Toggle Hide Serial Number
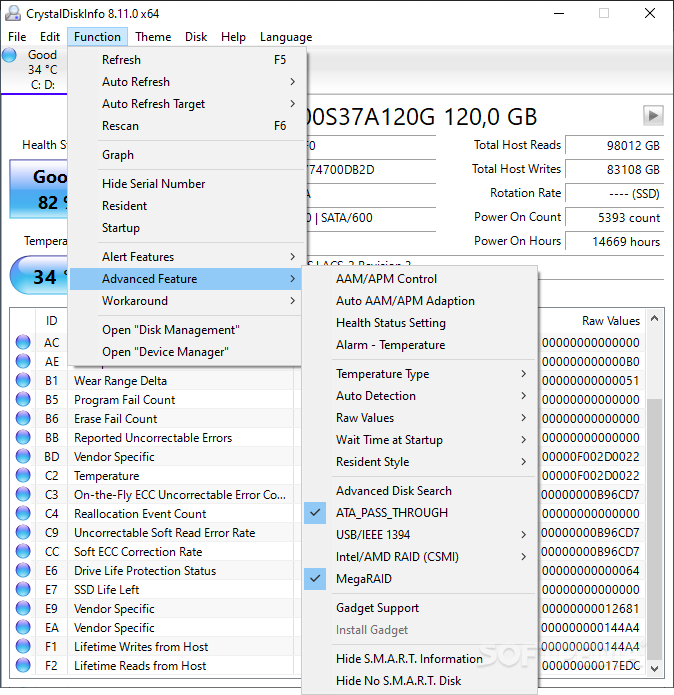Viewport: 674px width, 695px height. (186, 184)
